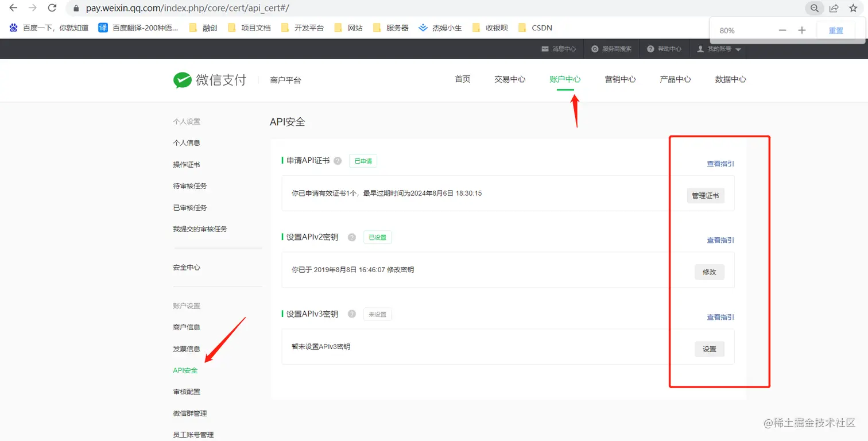Open 消息中心 in the top bar
The width and height of the screenshot is (868, 441).
pos(559,49)
